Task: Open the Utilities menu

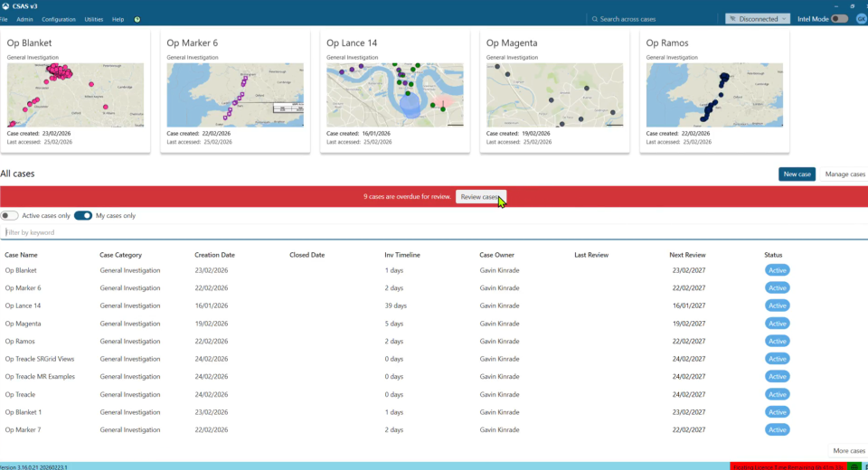Action: coord(94,19)
